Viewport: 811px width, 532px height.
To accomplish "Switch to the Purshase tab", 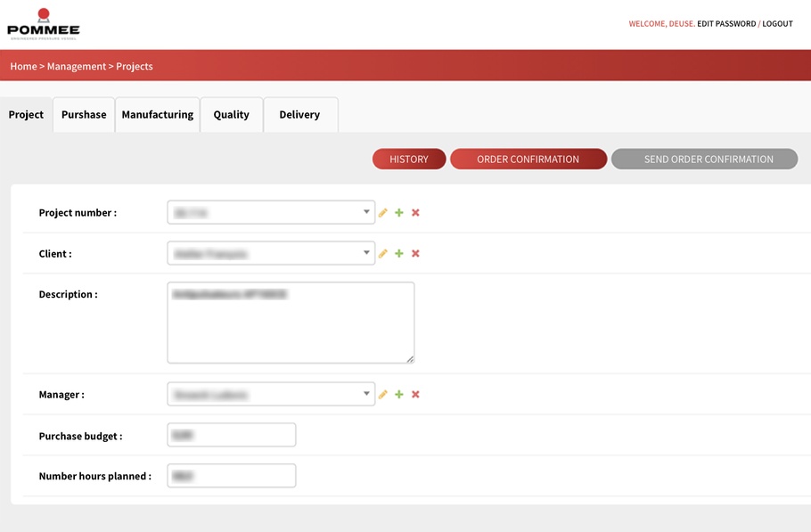I will 84,115.
